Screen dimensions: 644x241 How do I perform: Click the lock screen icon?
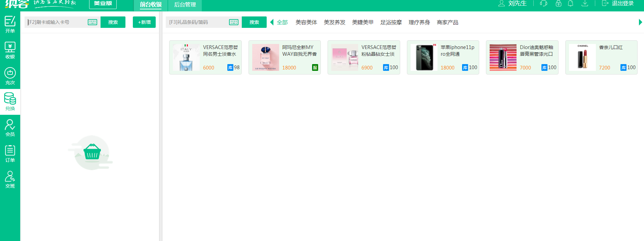(559, 3)
